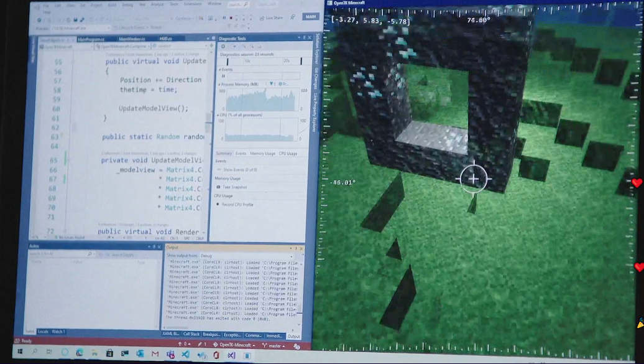Switch to the Watch 1 tab

[58, 332]
